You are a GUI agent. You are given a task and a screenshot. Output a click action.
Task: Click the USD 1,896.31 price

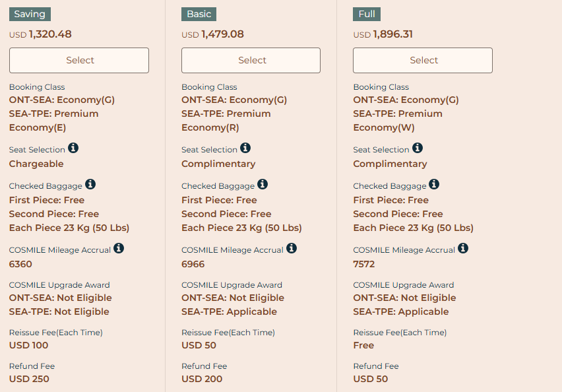pos(383,34)
